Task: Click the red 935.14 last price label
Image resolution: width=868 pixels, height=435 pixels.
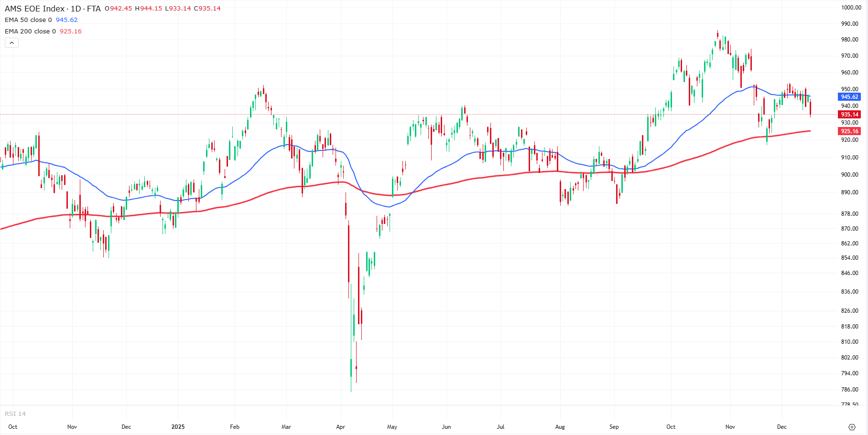Action: coord(849,115)
